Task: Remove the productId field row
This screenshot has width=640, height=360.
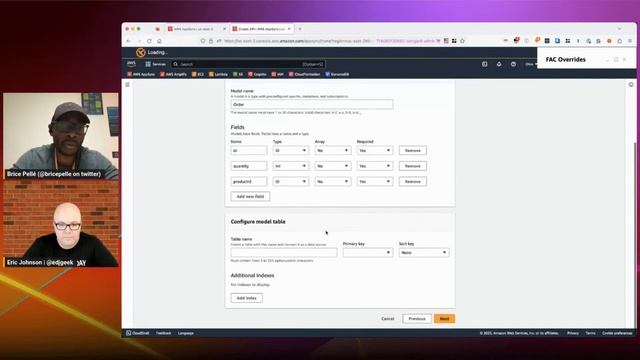Action: click(x=413, y=181)
